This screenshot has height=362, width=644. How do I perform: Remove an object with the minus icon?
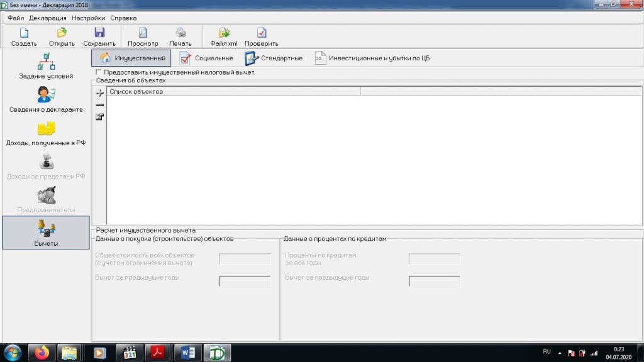pos(99,105)
